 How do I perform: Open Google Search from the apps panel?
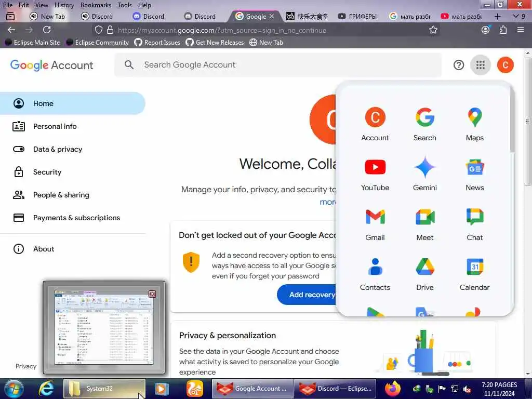[x=425, y=124]
